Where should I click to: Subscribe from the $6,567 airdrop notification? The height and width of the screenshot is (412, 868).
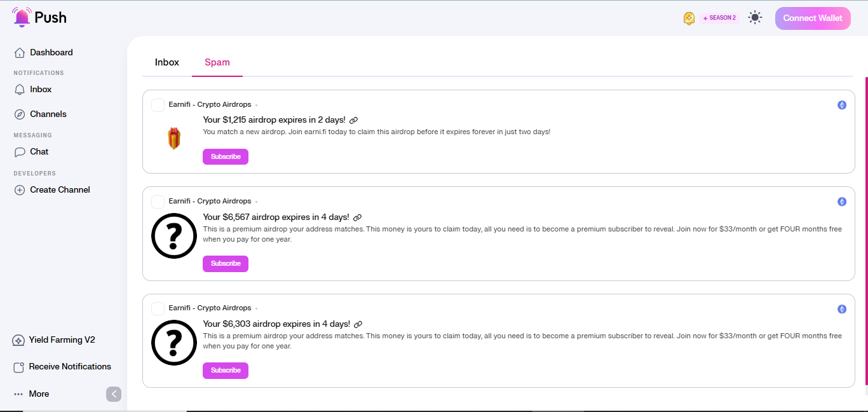(226, 263)
